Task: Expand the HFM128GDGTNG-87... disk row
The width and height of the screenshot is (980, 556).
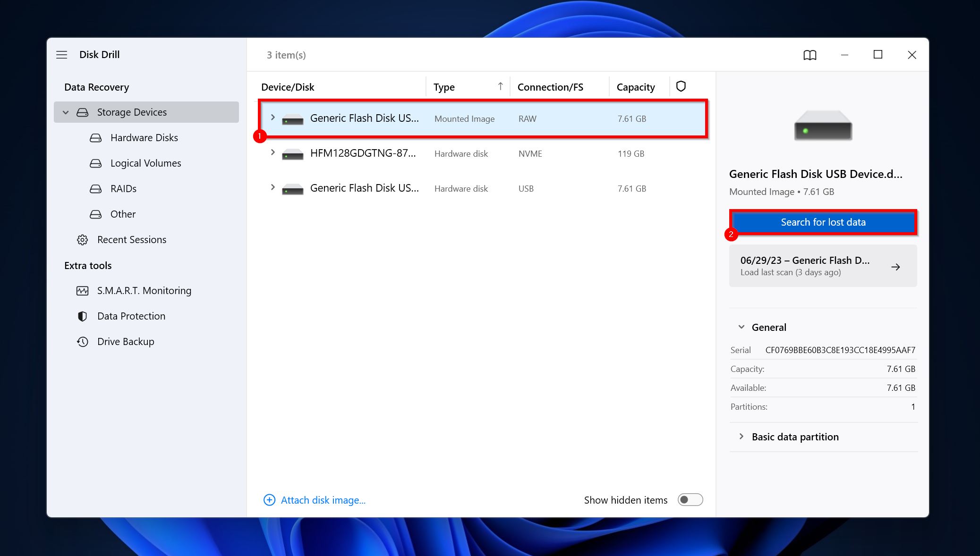Action: [273, 153]
